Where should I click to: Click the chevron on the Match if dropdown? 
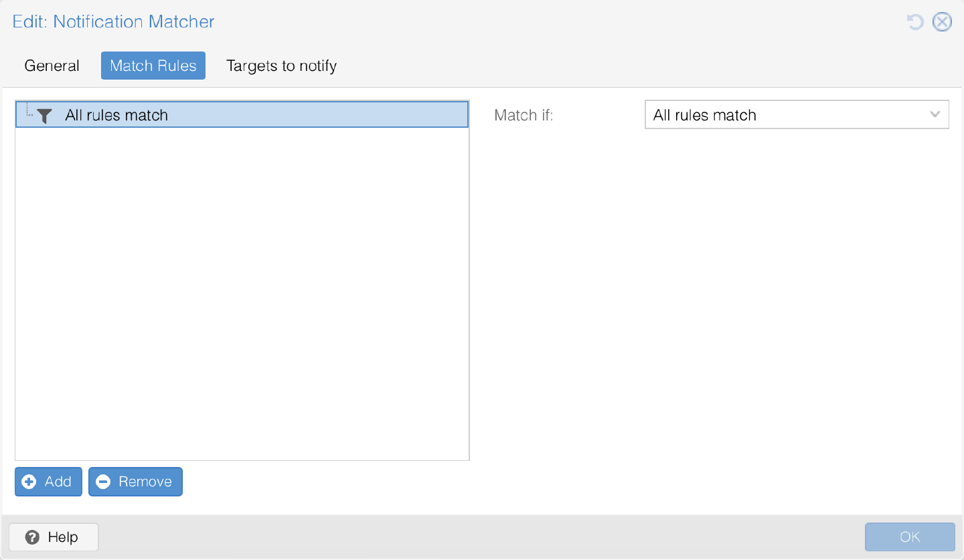[935, 114]
